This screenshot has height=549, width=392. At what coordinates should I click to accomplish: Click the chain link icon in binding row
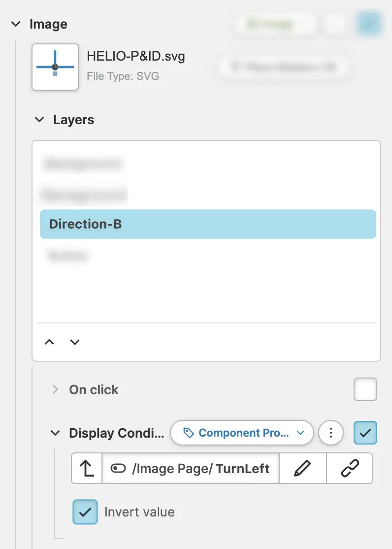pyautogui.click(x=350, y=468)
